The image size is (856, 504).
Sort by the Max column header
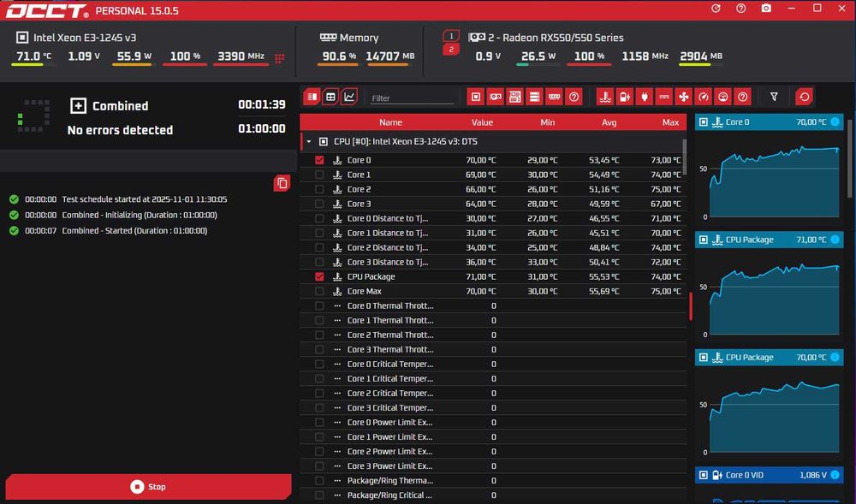click(x=670, y=122)
